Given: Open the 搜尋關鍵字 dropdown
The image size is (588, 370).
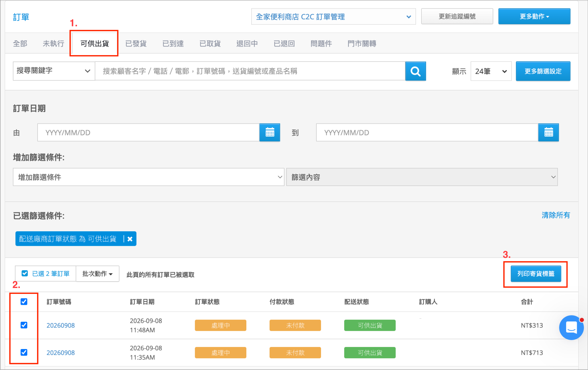Looking at the screenshot, I should (x=54, y=71).
